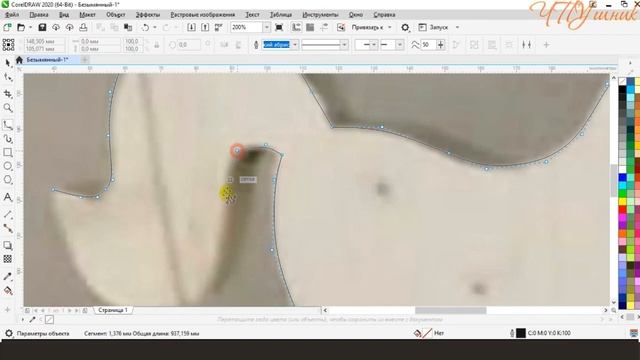
Task: Select the Drop Shadow tool
Action: 7,245
